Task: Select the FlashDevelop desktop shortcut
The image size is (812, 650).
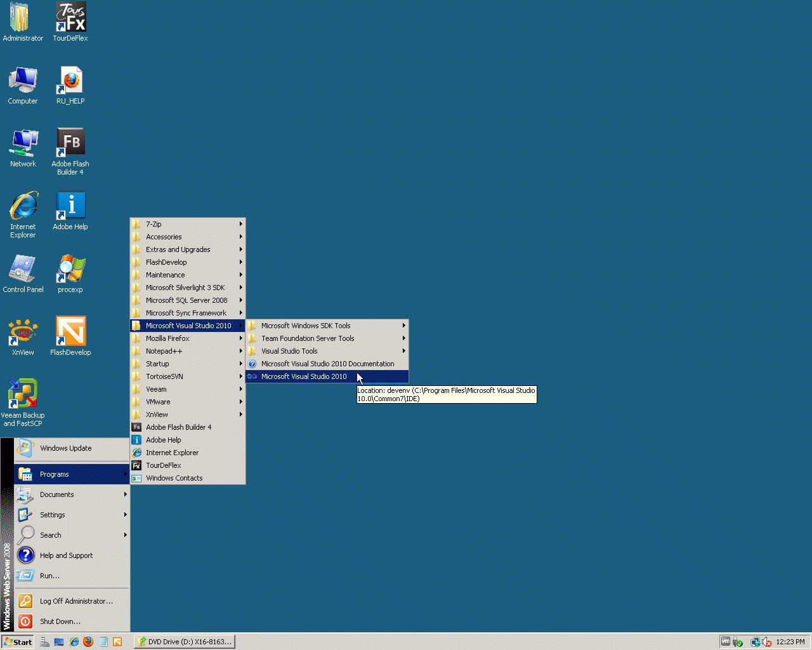Action: [70, 336]
